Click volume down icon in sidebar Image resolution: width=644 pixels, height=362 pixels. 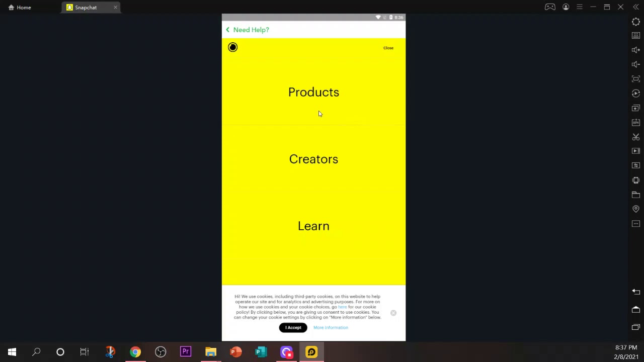(x=636, y=64)
